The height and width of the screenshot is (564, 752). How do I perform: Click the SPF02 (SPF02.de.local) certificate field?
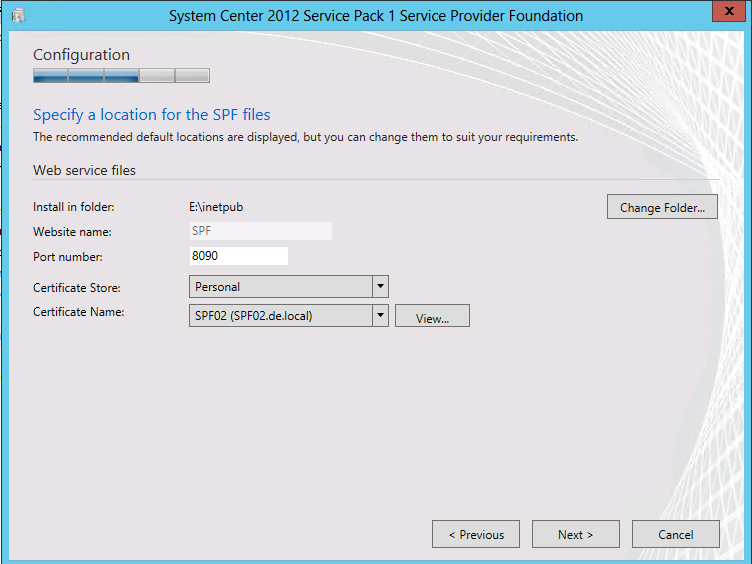(x=280, y=316)
